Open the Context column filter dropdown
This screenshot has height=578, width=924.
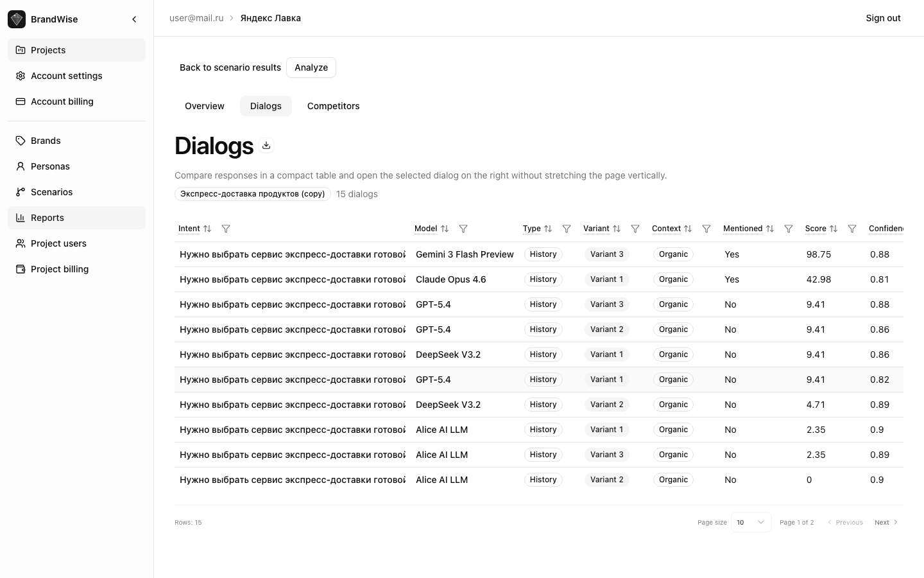click(x=706, y=229)
